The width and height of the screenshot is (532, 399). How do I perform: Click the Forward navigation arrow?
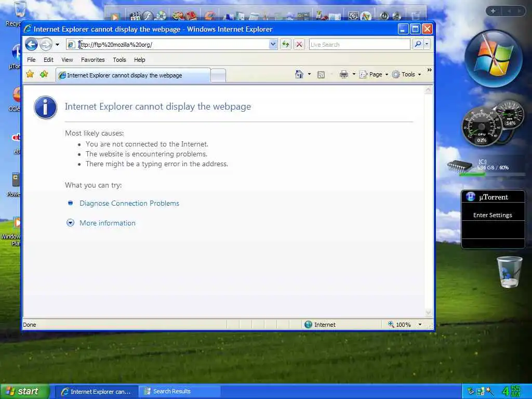click(x=46, y=45)
